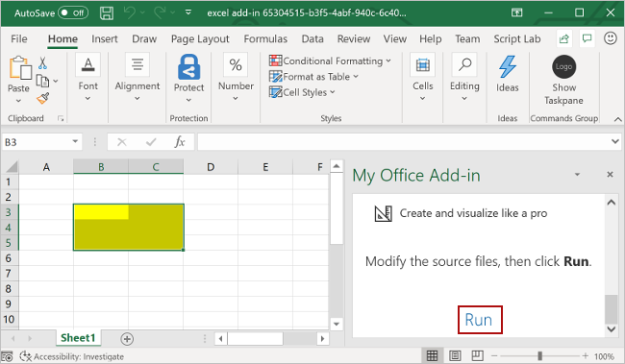Add a new sheet with plus icon
This screenshot has height=364, width=625.
pos(127,339)
